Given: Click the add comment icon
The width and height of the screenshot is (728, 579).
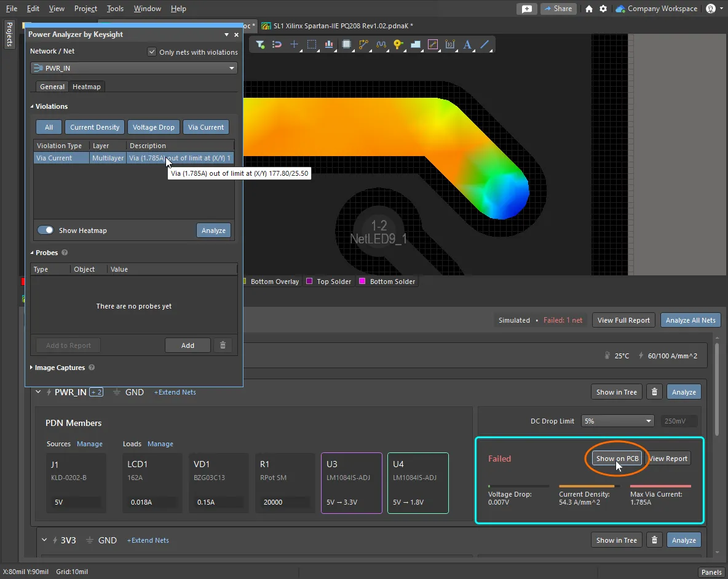Looking at the screenshot, I should [526, 9].
